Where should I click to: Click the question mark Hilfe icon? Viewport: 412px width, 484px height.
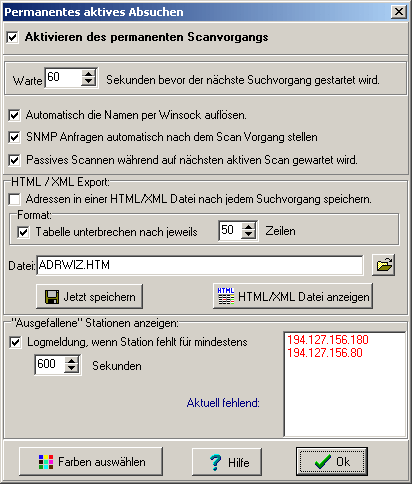[215, 462]
